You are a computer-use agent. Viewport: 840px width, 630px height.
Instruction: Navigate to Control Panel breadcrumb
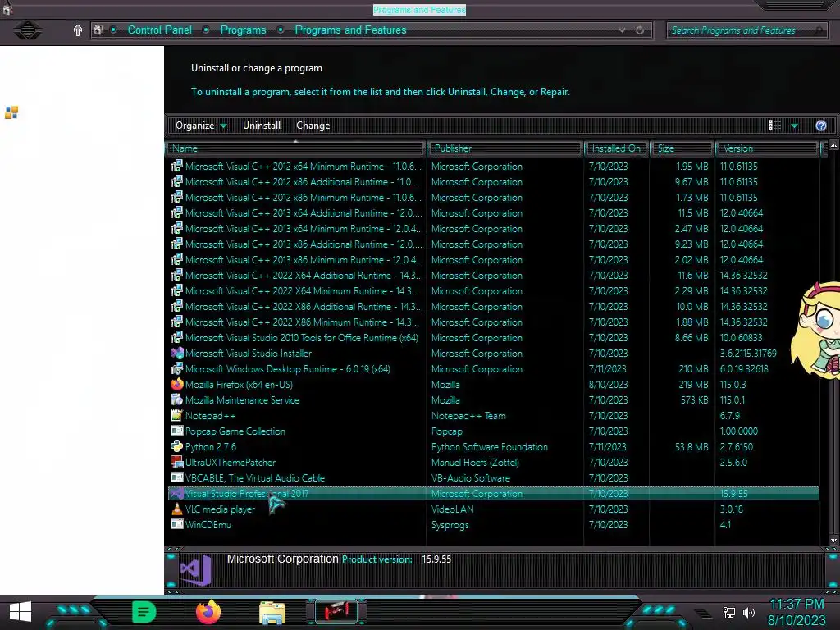160,30
